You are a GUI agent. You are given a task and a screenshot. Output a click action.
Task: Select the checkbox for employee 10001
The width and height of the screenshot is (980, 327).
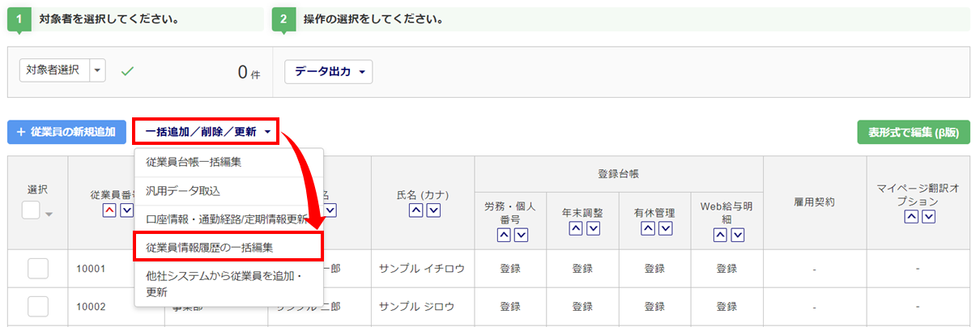click(38, 268)
